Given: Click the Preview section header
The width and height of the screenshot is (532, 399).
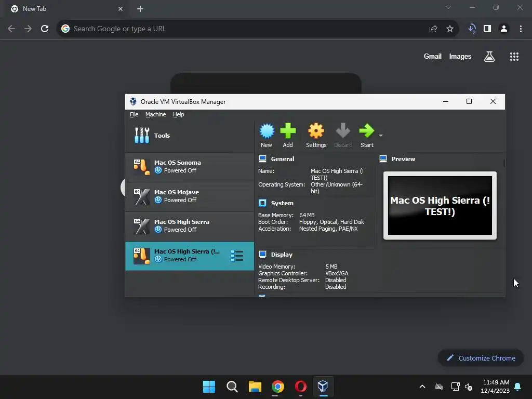Looking at the screenshot, I should 403,159.
